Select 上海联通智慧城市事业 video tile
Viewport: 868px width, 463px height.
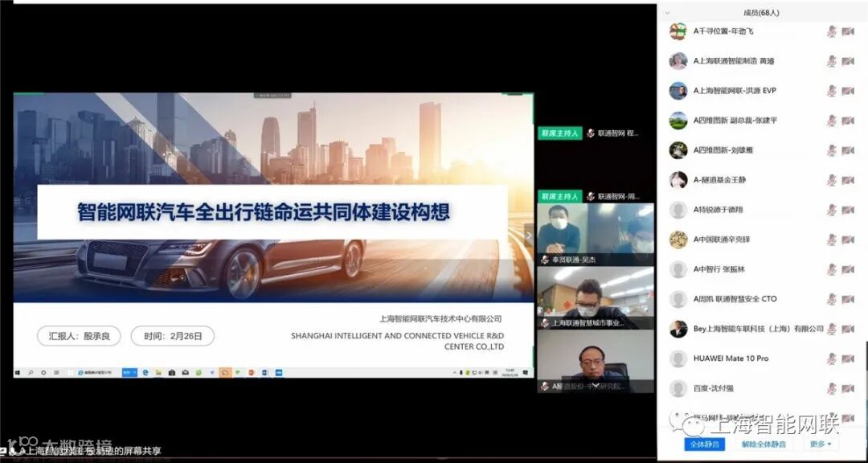point(596,298)
